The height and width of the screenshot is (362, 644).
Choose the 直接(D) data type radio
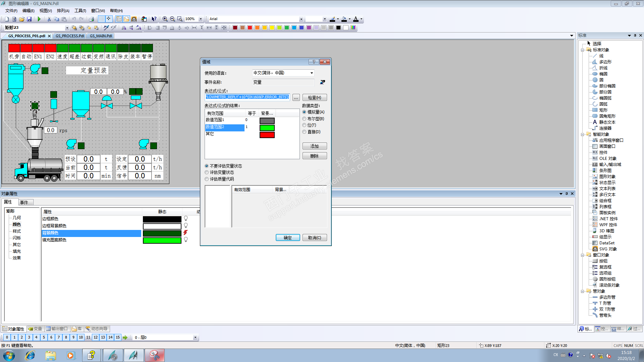pos(304,132)
